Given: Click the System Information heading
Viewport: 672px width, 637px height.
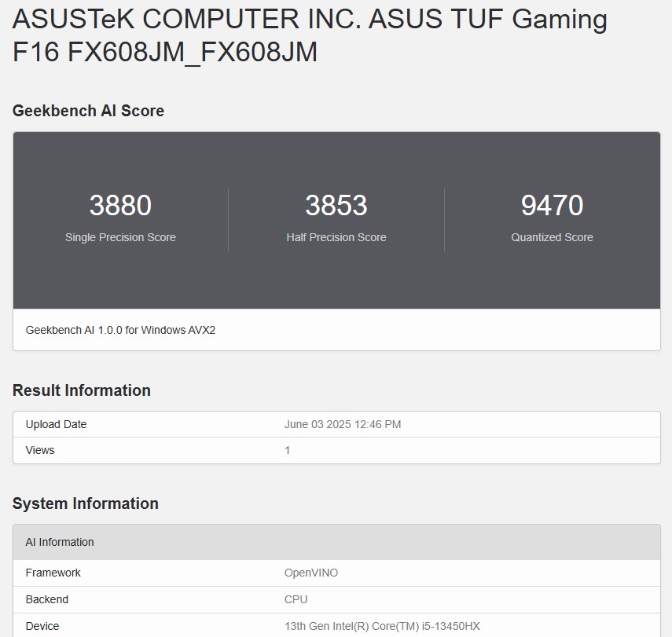Looking at the screenshot, I should pos(85,503).
